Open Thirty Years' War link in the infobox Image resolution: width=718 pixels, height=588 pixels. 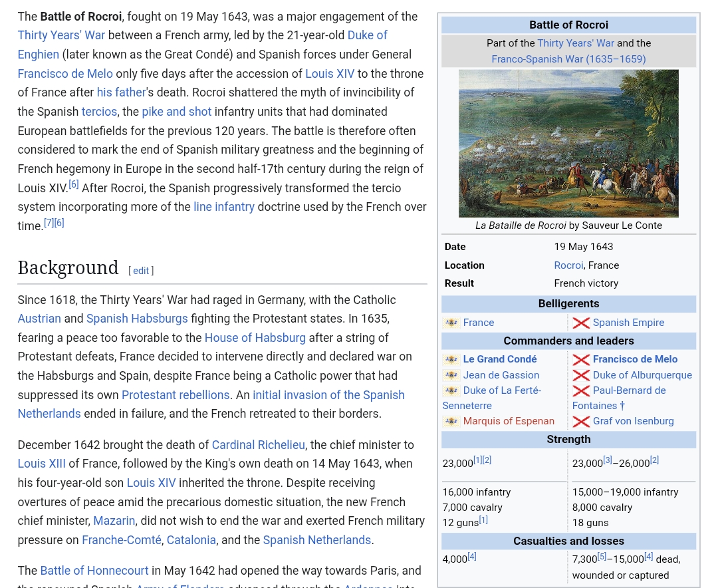576,43
